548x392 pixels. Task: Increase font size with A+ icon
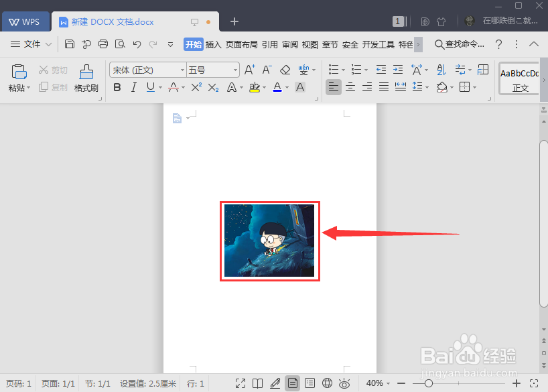(x=249, y=70)
